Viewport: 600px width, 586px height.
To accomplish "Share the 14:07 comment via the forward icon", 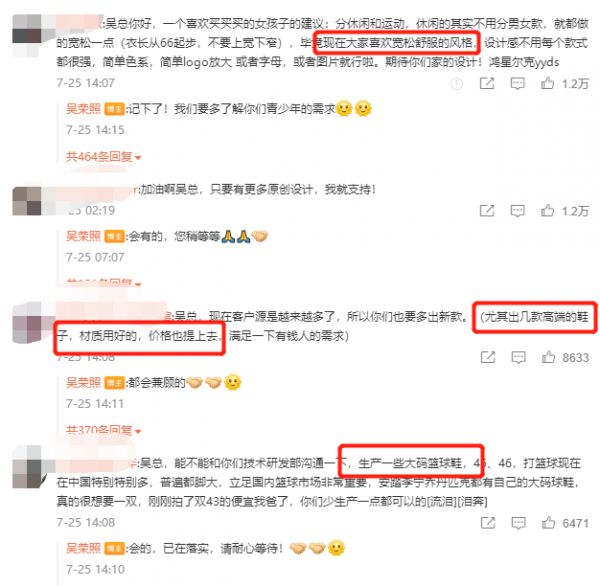I will pos(487,83).
